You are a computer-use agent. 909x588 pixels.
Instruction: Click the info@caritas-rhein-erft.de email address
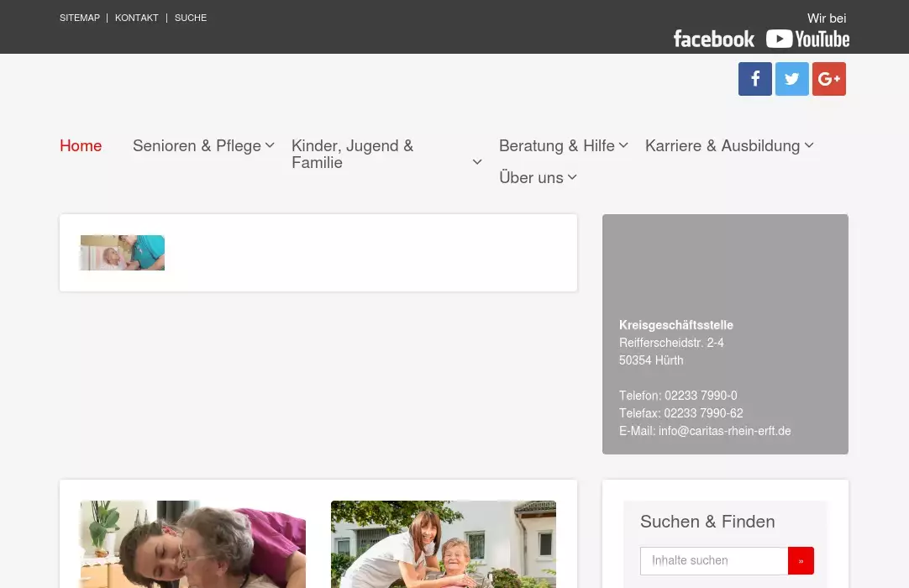[x=724, y=431]
